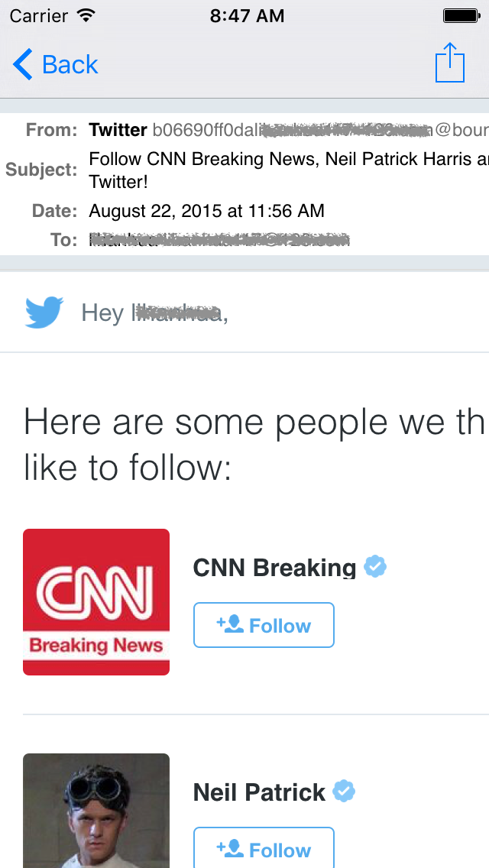Viewport: 489px width, 868px height.
Task: Open the Neil Patrick account name
Action: [x=259, y=792]
